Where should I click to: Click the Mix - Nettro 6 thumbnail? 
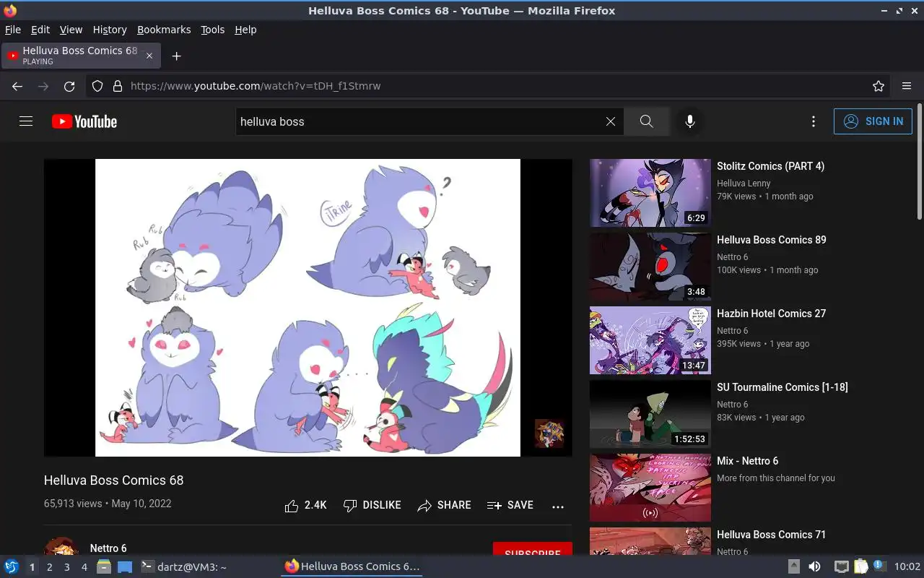tap(650, 488)
